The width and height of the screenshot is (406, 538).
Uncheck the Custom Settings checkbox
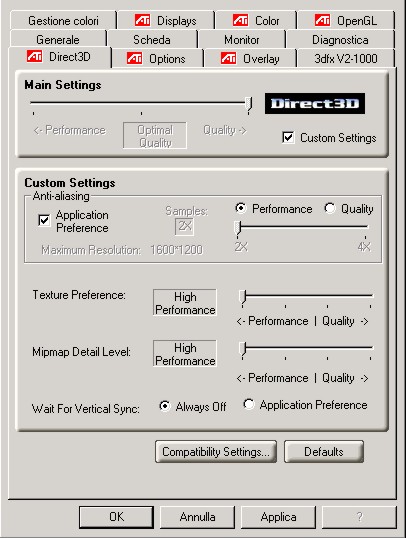coord(288,138)
